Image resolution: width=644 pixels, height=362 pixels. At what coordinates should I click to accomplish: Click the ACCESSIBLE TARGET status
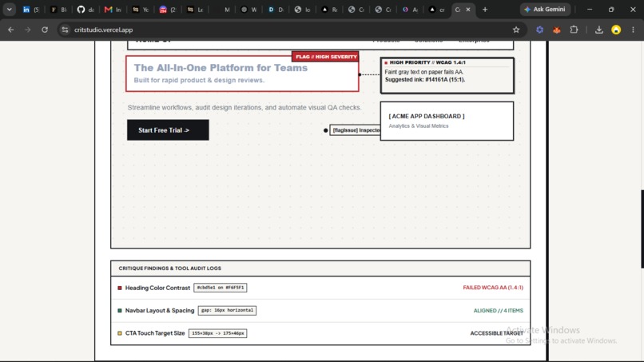496,333
